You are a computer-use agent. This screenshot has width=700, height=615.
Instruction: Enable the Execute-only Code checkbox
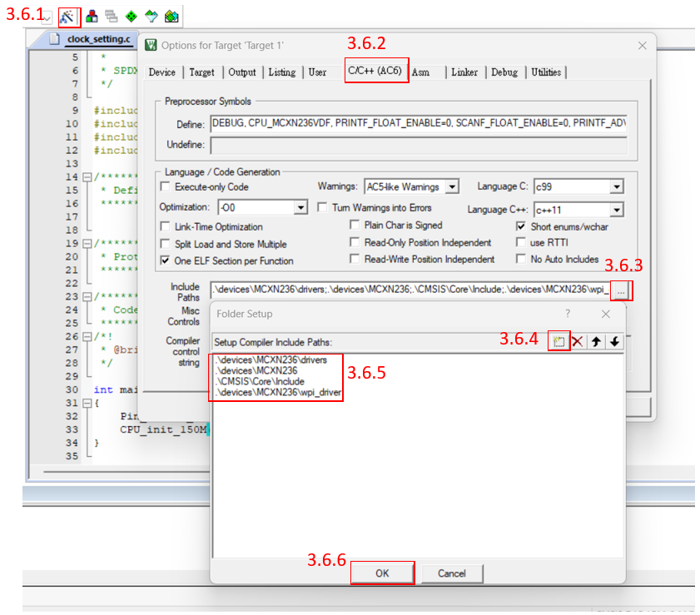165,187
